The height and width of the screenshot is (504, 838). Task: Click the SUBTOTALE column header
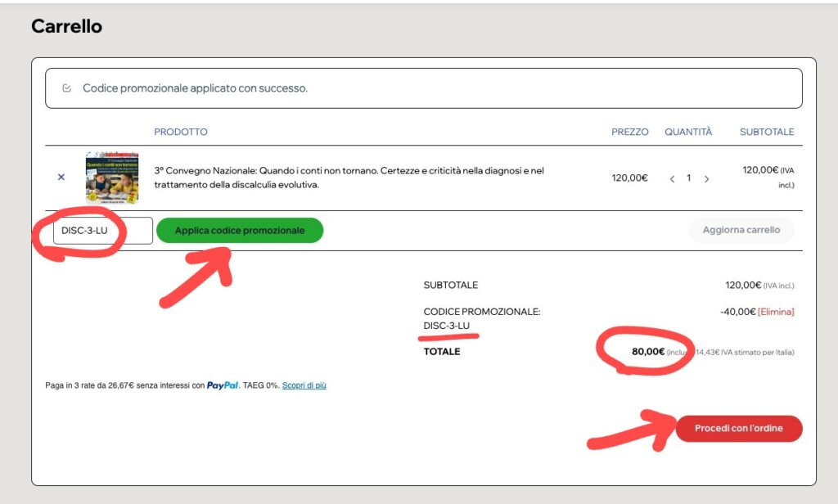click(x=767, y=132)
